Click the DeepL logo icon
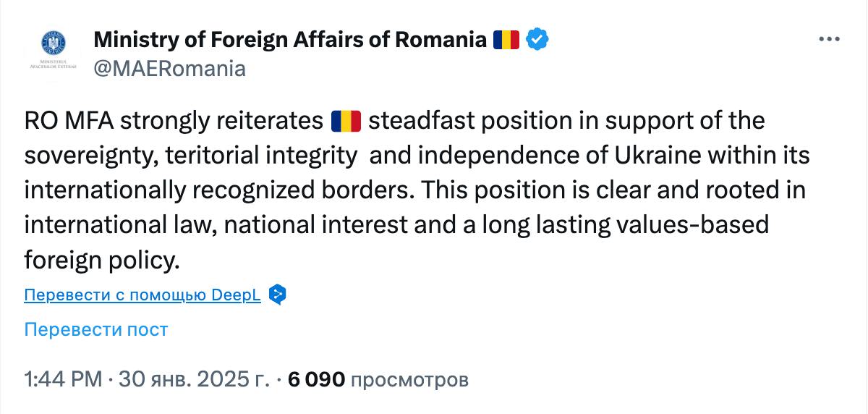 tap(278, 295)
